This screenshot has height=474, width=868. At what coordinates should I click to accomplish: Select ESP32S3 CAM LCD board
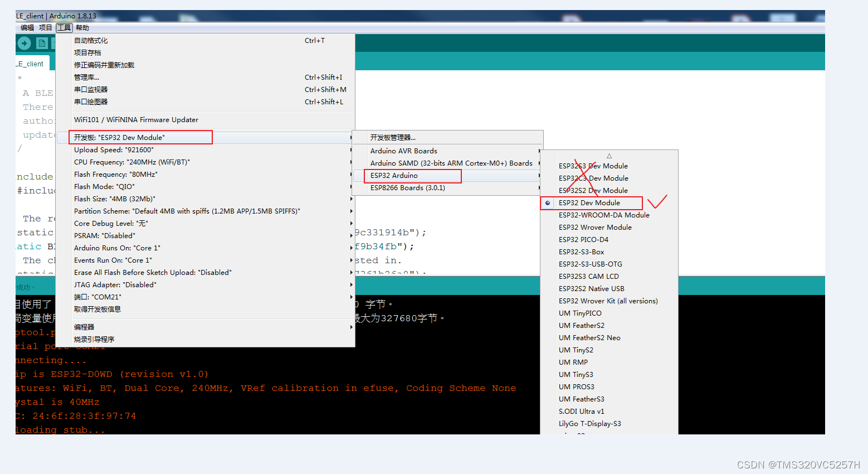point(609,277)
